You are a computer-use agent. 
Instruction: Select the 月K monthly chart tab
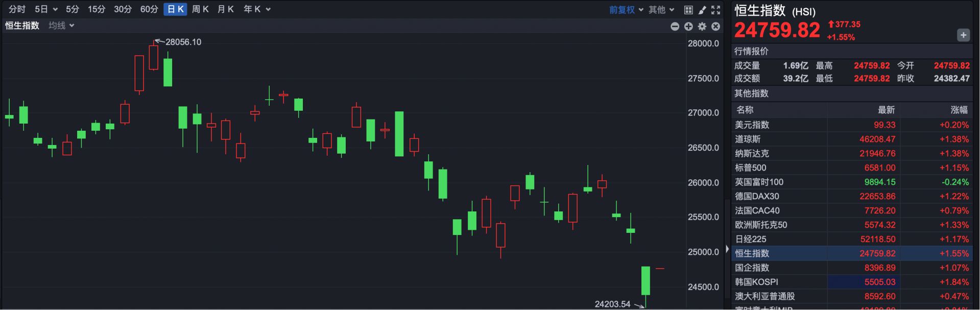[225, 9]
